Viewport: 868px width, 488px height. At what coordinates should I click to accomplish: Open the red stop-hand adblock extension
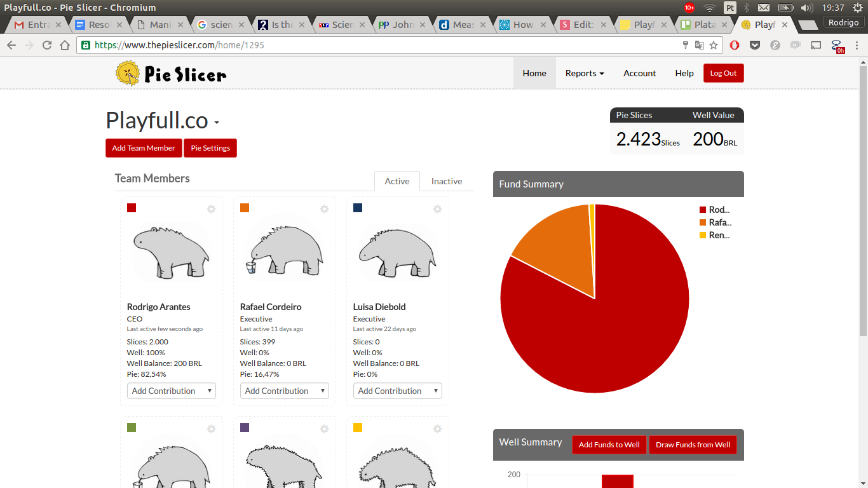tap(735, 45)
